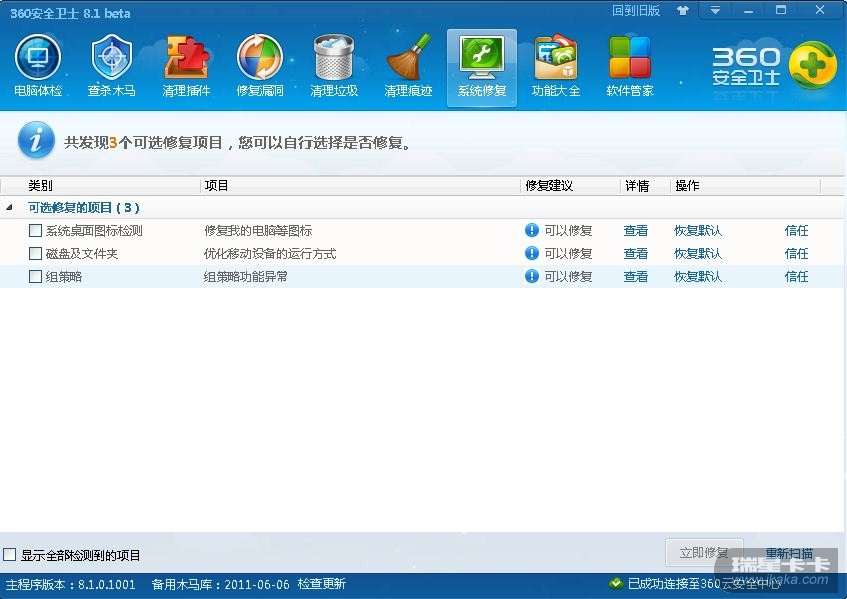
Task: Open 功能大全 feature collection icon
Action: [556, 66]
